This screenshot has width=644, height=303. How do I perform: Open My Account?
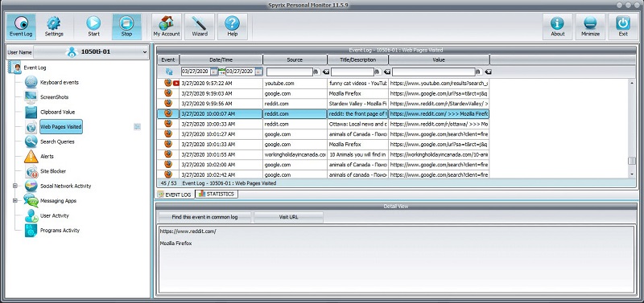click(167, 27)
